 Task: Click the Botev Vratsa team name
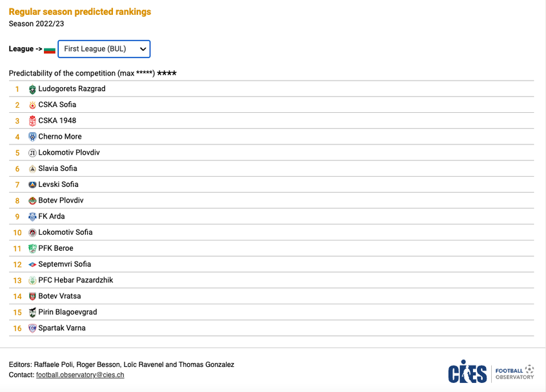click(x=57, y=296)
